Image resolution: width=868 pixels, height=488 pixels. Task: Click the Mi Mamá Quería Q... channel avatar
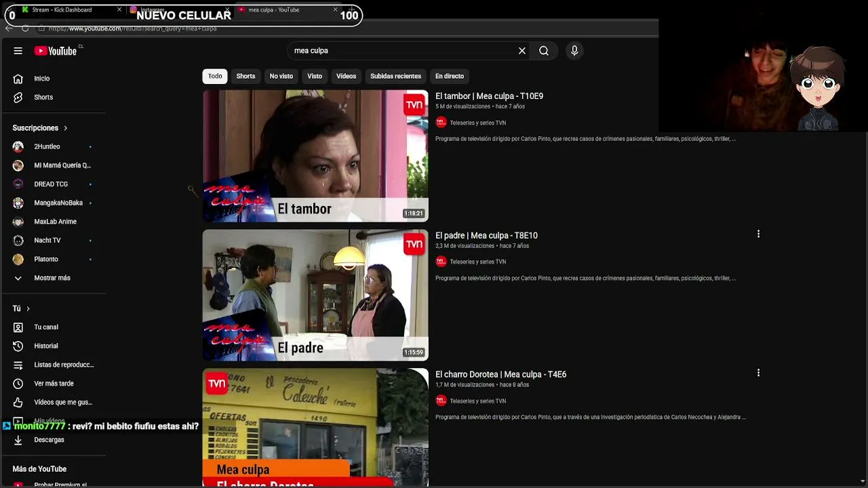pos(18,165)
